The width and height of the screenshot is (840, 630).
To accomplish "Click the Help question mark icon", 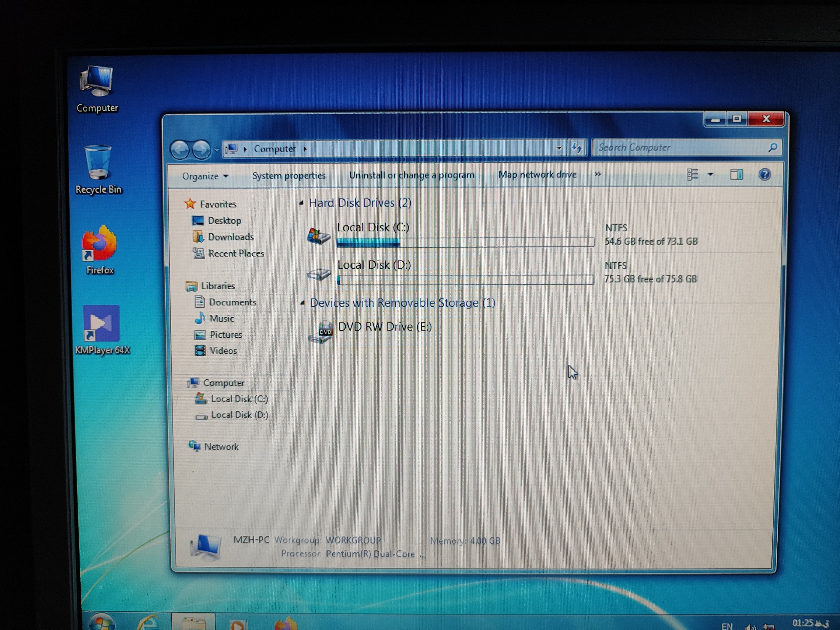I will 764,175.
